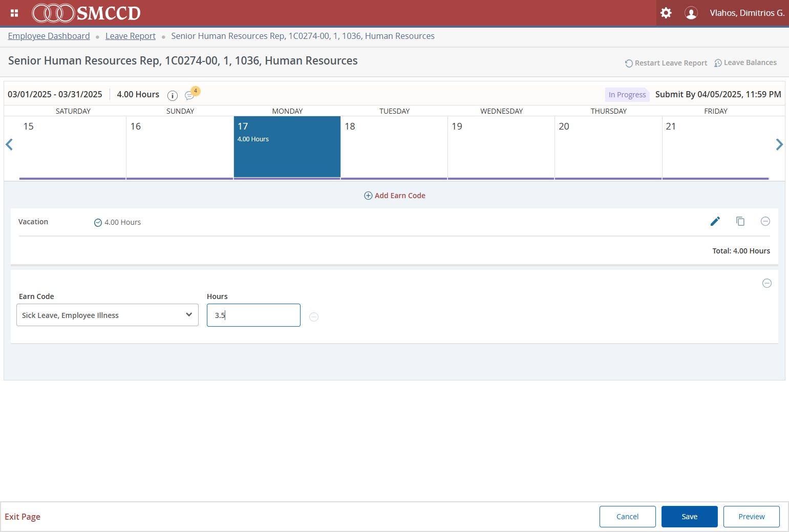Viewport: 789px width, 532px height.
Task: Click the Vacation 4.00 Hours check entry
Action: (117, 222)
